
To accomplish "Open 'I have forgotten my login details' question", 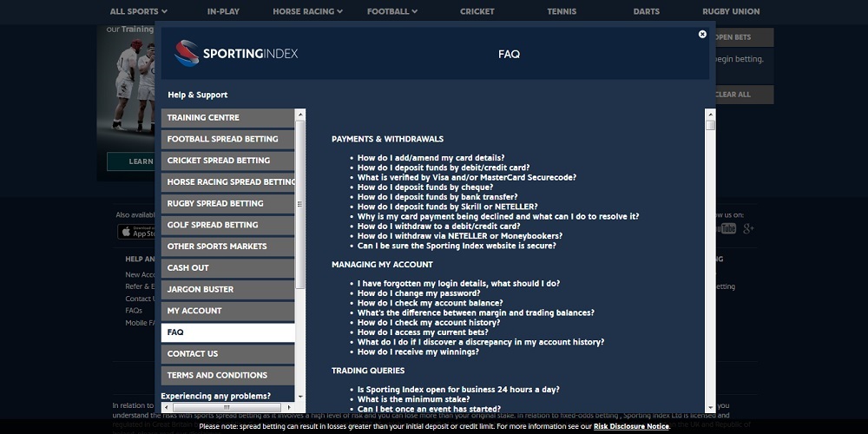I will (458, 284).
